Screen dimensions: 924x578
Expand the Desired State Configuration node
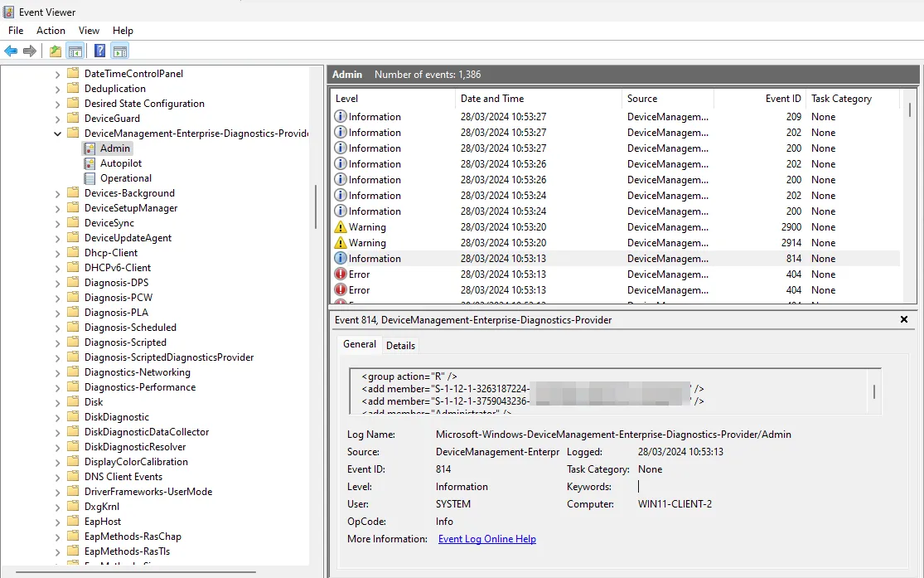click(x=57, y=104)
